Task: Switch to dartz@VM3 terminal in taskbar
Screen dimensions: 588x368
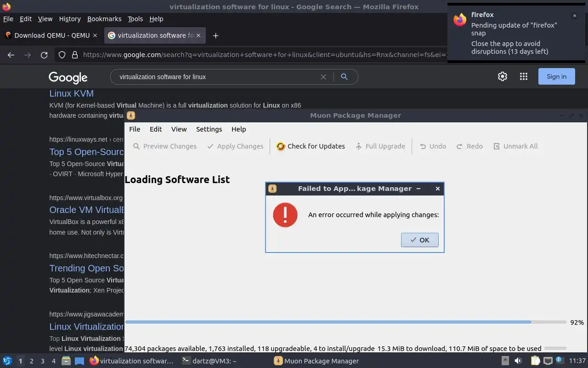Action: pos(209,361)
